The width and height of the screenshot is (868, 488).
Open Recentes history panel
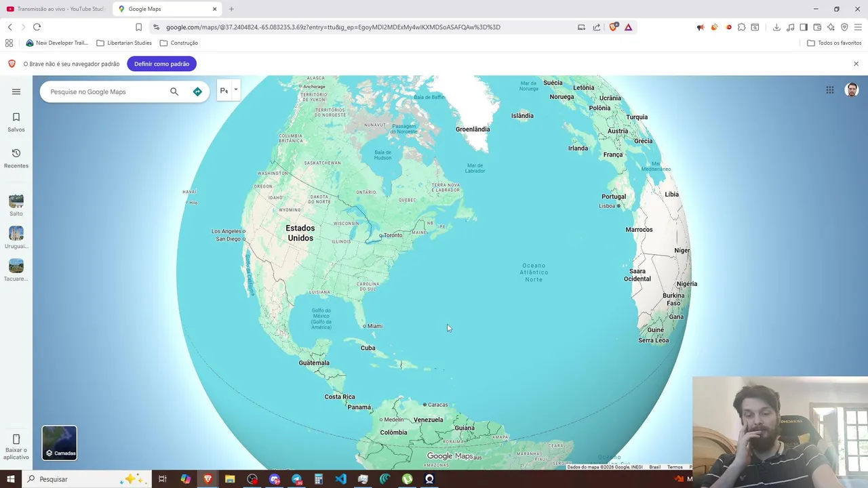tap(16, 158)
